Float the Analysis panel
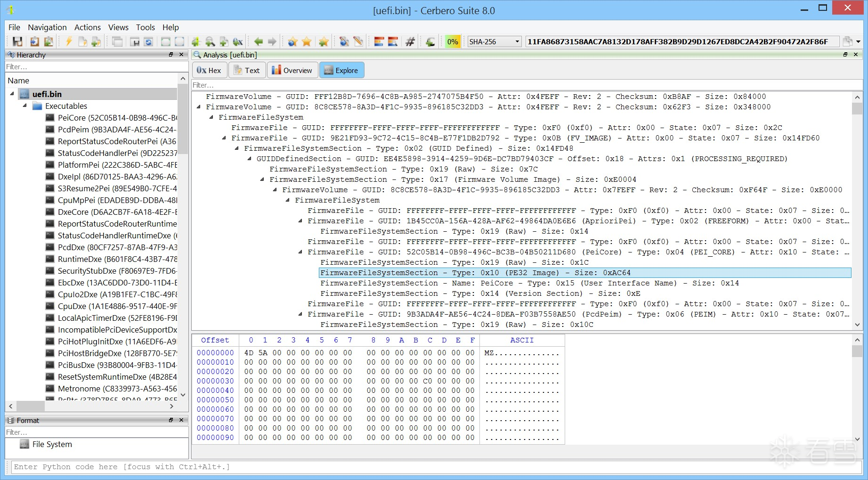868x480 pixels. click(845, 55)
